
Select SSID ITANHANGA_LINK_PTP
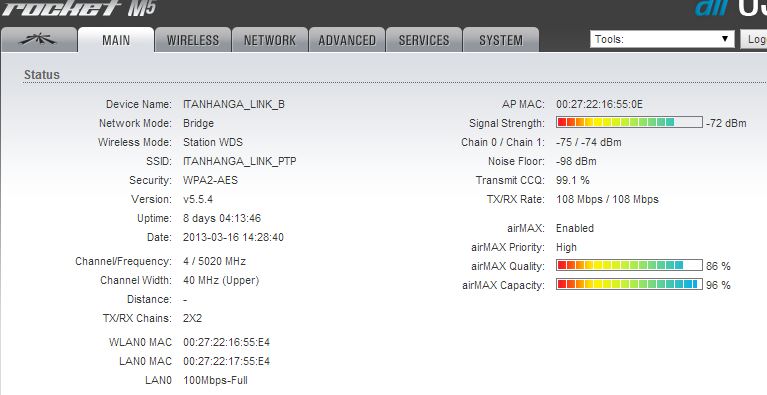pos(240,161)
